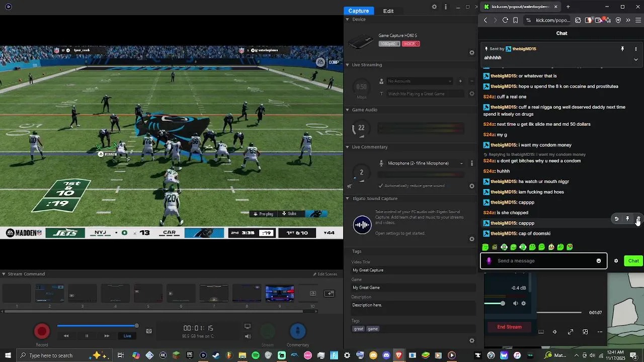Collapse the Game Audio section
Viewport: 644px width, 362px height.
(x=347, y=110)
